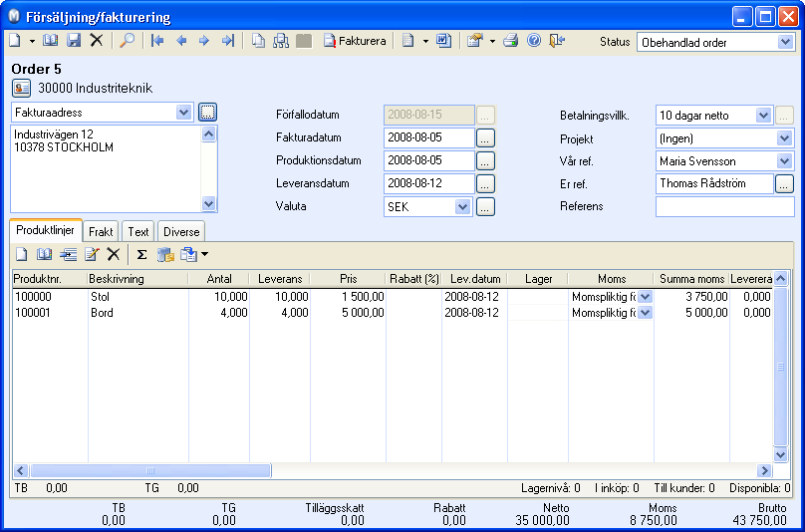Click the magnifier search icon
The width and height of the screenshot is (805, 532).
[x=127, y=41]
